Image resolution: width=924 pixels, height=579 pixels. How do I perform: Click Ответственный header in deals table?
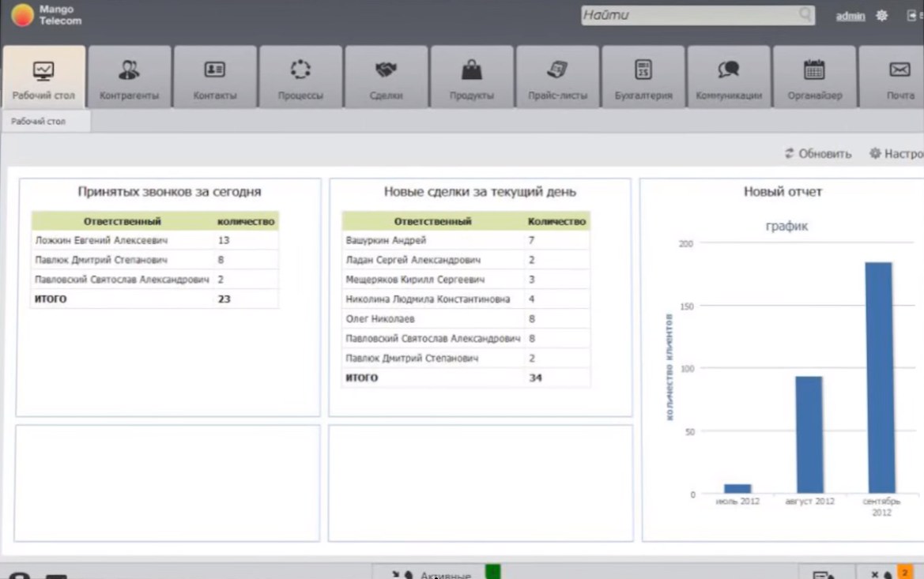[432, 221]
